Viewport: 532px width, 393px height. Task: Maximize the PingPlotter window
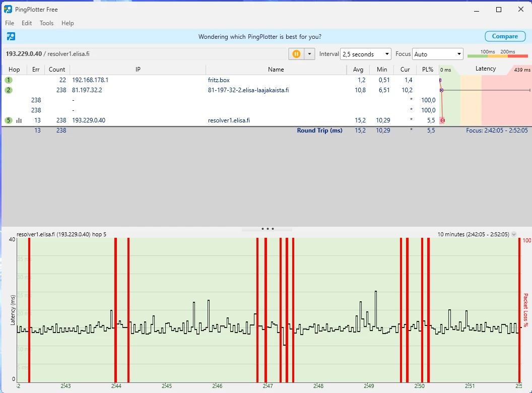[x=499, y=10]
